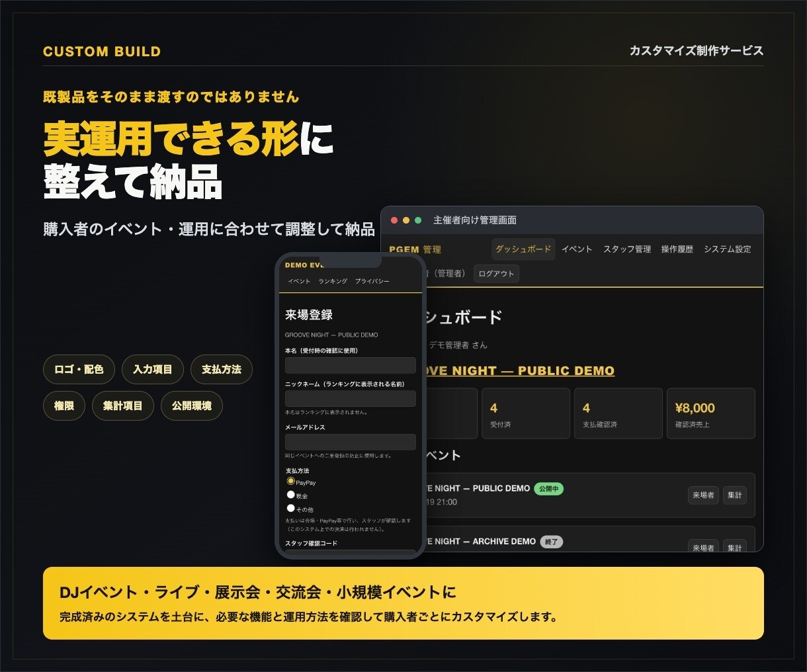Select the PayPay payment radio button
The width and height of the screenshot is (807, 672).
coord(290,481)
